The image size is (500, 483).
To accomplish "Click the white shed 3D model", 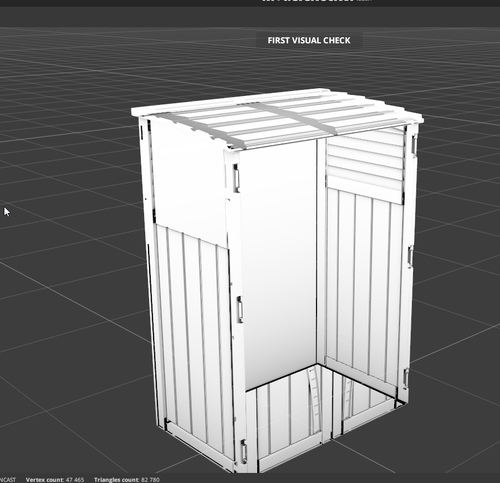I will coord(277,280).
